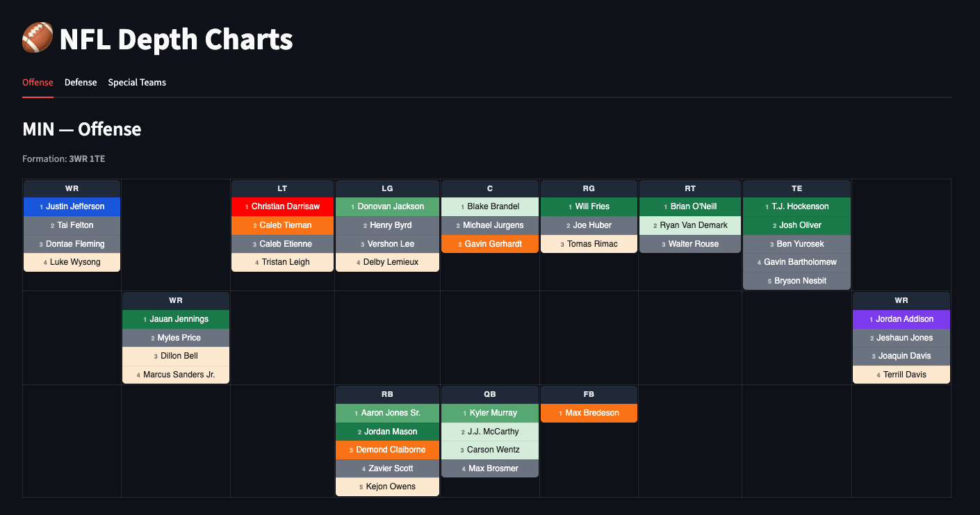Click Tai Felton's depth chart entry
The width and height of the screenshot is (980, 515).
coord(72,225)
